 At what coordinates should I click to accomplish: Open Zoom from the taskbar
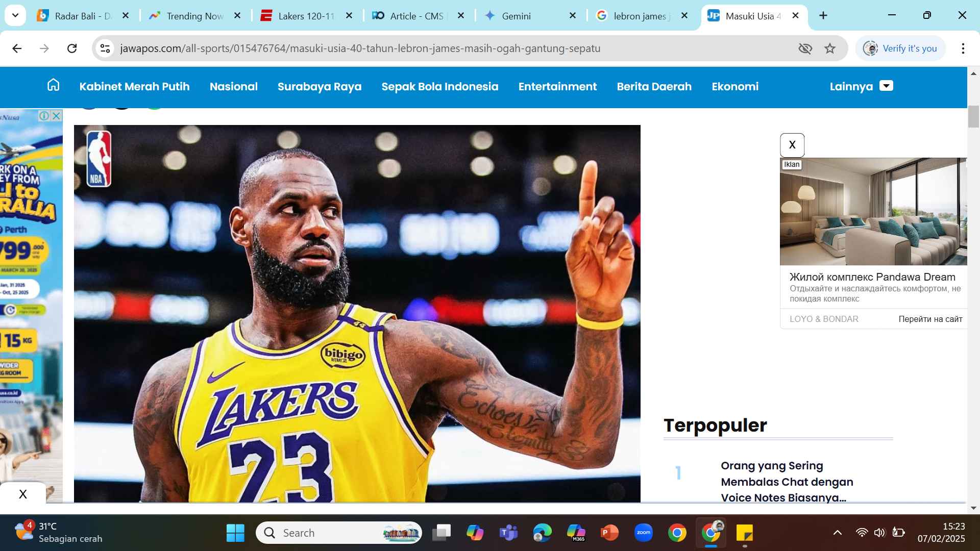pos(644,533)
